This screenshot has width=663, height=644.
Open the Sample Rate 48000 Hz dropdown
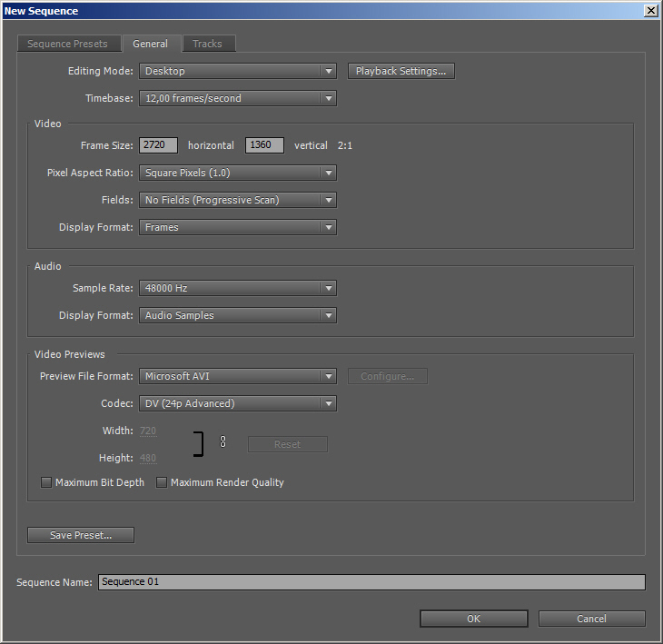point(238,288)
